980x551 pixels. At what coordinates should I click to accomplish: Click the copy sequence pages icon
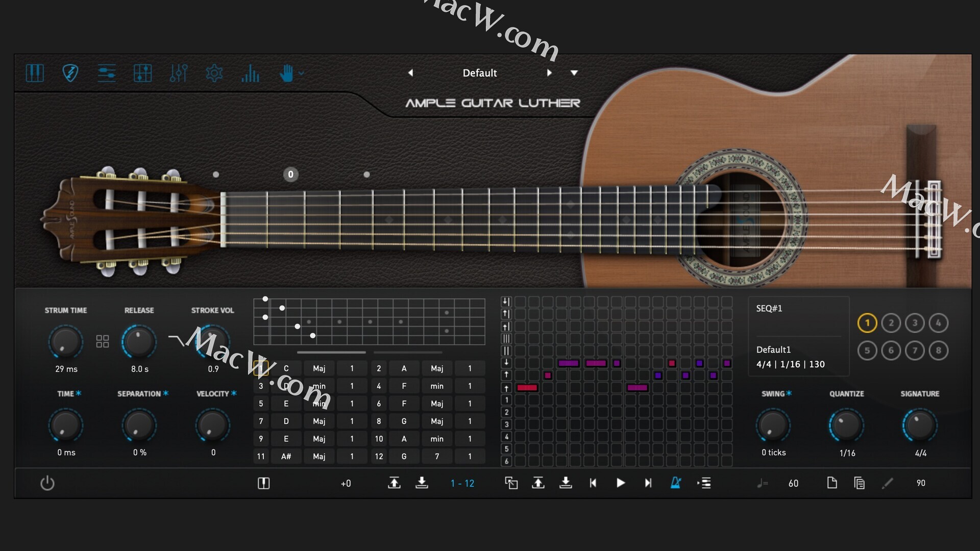pyautogui.click(x=859, y=483)
